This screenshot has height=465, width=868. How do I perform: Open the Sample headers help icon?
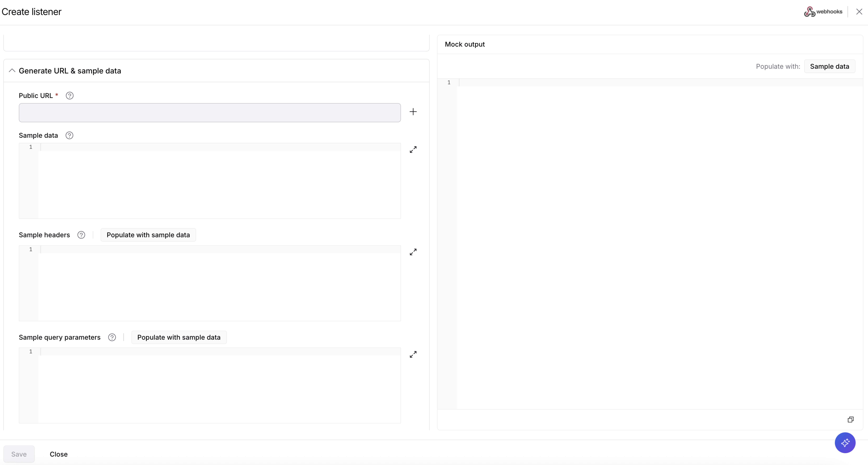[81, 235]
